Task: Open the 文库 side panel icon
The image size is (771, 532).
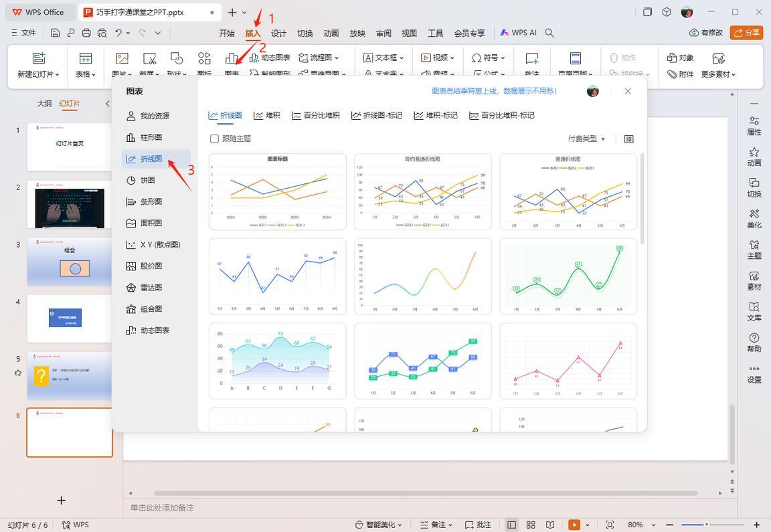Action: 754,312
